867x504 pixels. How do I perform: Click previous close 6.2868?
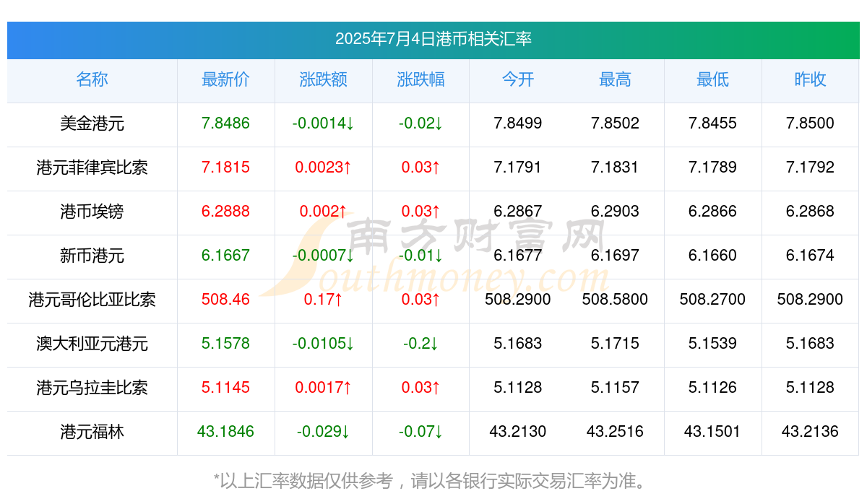pyautogui.click(x=810, y=212)
